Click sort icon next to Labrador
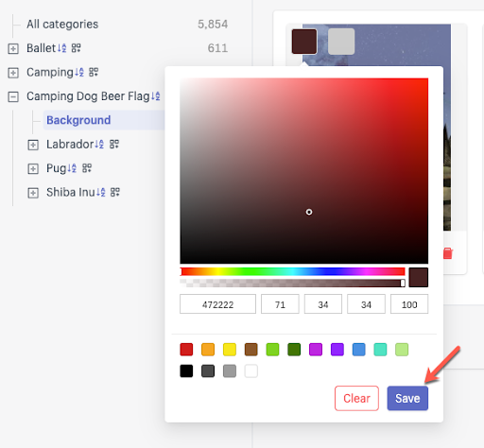Viewport: 484px width, 448px height. (x=99, y=145)
